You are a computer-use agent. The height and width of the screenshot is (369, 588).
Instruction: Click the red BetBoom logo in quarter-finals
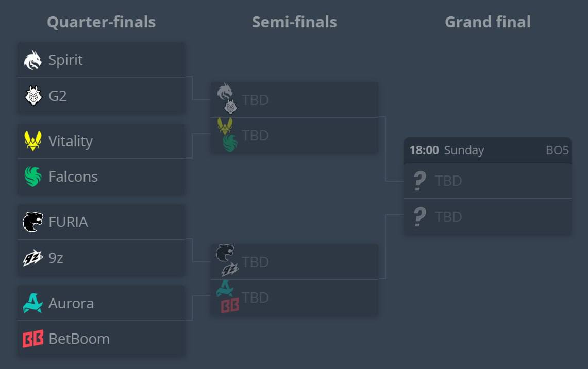click(33, 339)
